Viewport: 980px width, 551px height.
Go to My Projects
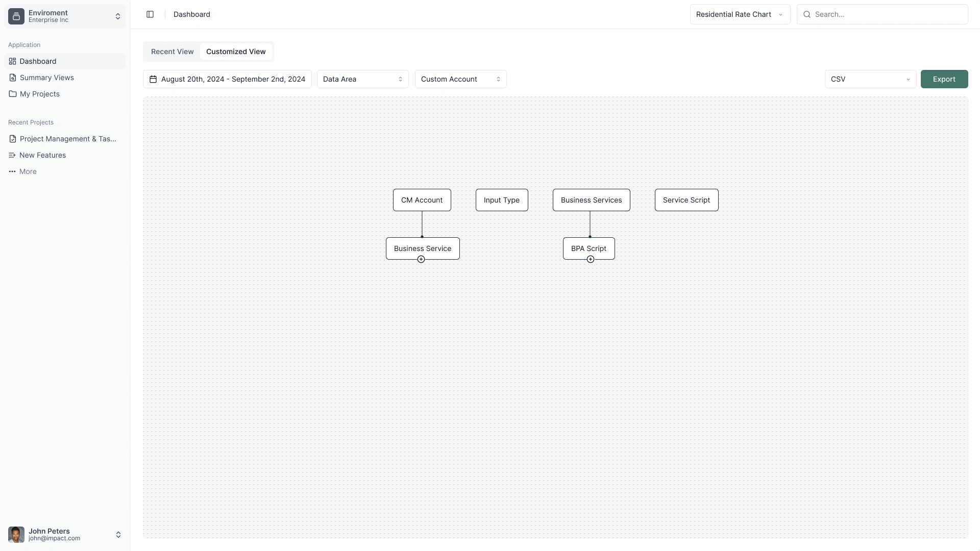(x=40, y=94)
